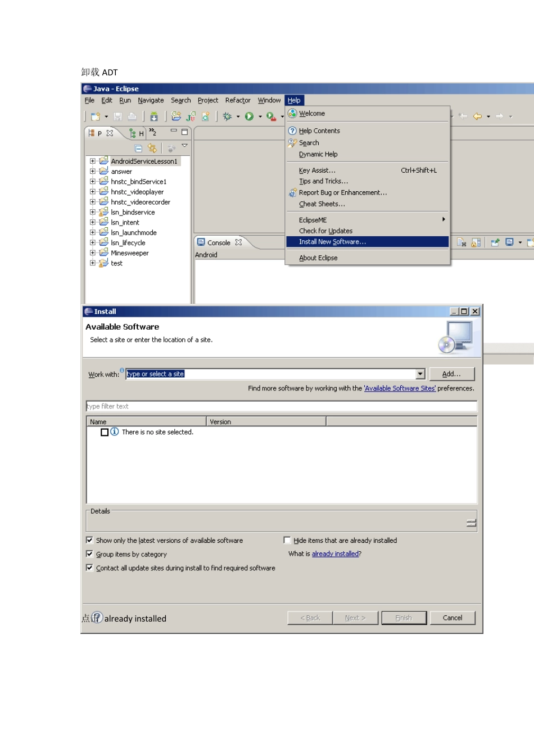Open the Package Explorer view menu triangle
This screenshot has width=534, height=756.
point(184,146)
